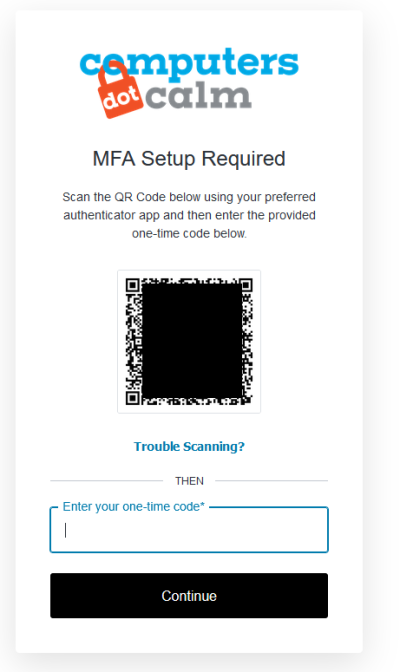The width and height of the screenshot is (400, 672).
Task: Click the QR code top-right finder square
Action: click(246, 285)
